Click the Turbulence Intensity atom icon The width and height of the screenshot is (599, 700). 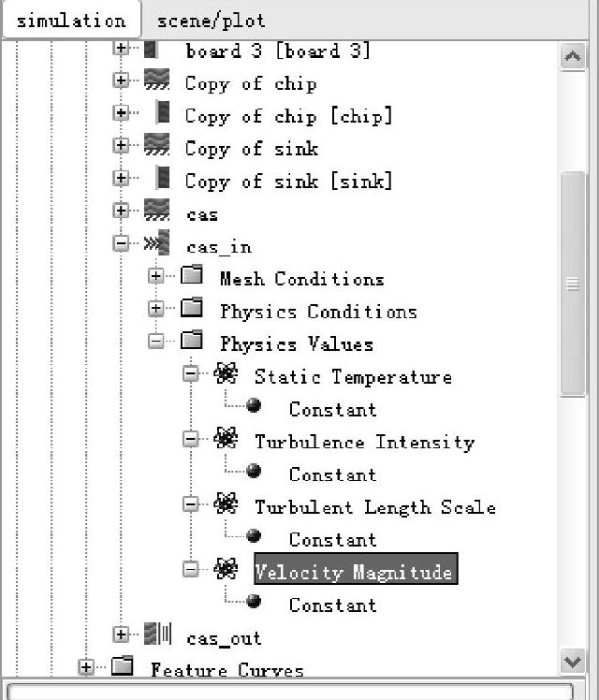(x=226, y=441)
